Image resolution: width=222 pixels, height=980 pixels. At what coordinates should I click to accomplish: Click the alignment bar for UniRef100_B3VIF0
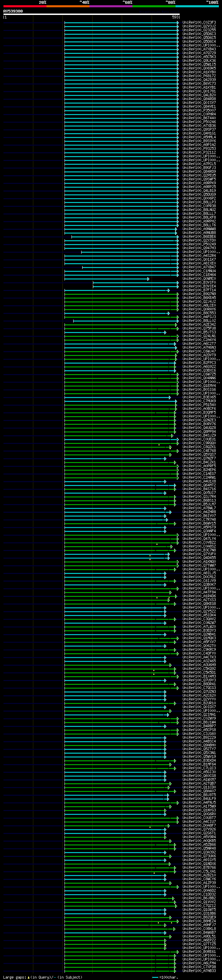[x=136, y=283]
